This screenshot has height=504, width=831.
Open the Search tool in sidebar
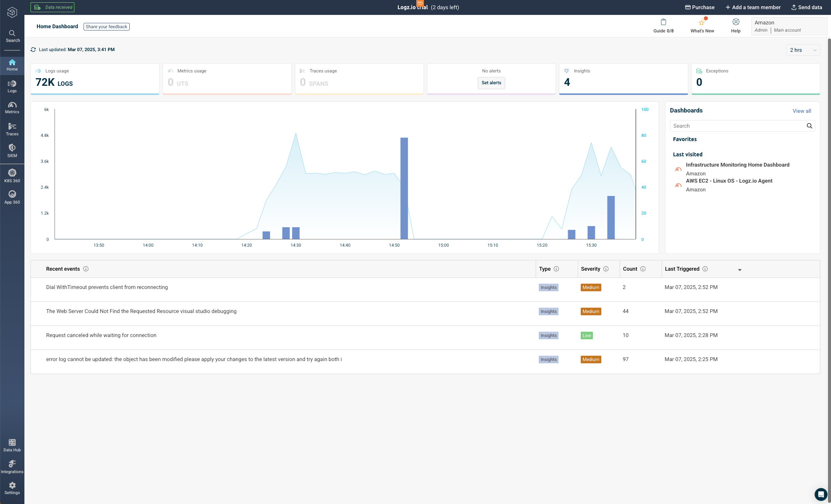(x=12, y=35)
